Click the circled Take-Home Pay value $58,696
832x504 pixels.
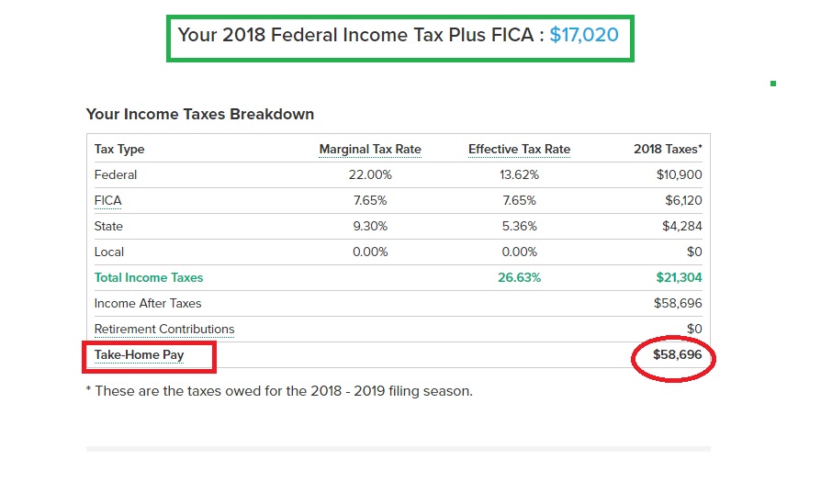(x=677, y=354)
